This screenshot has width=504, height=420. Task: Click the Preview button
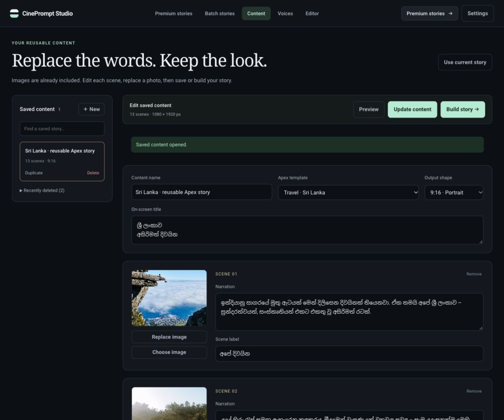[x=369, y=109]
